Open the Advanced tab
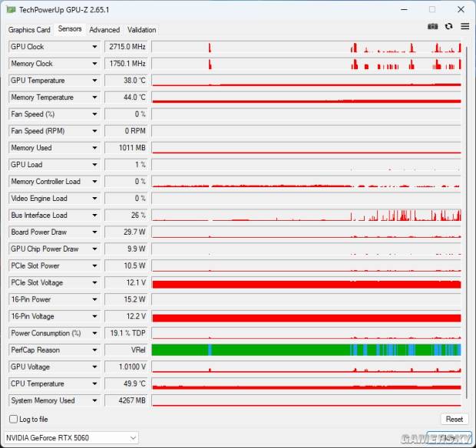This screenshot has width=476, height=448. click(x=104, y=30)
